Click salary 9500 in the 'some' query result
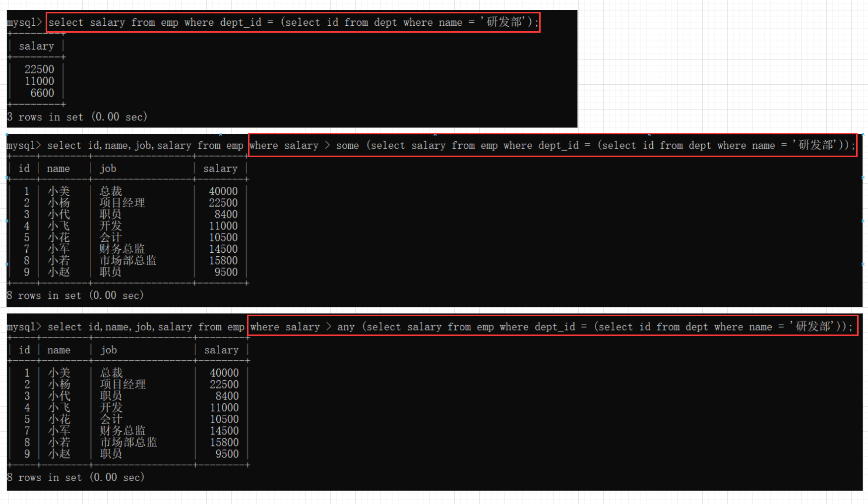The height and width of the screenshot is (504, 868). pos(226,272)
